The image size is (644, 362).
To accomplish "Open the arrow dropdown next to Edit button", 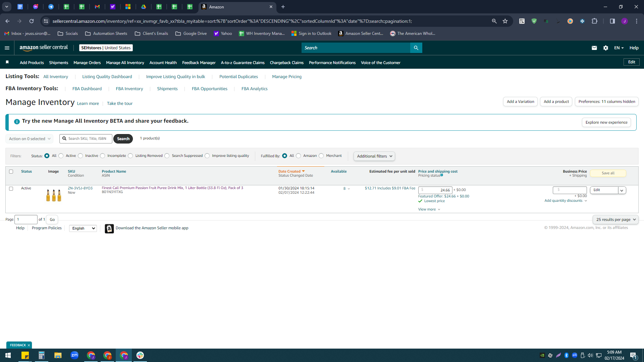I will click(x=622, y=190).
